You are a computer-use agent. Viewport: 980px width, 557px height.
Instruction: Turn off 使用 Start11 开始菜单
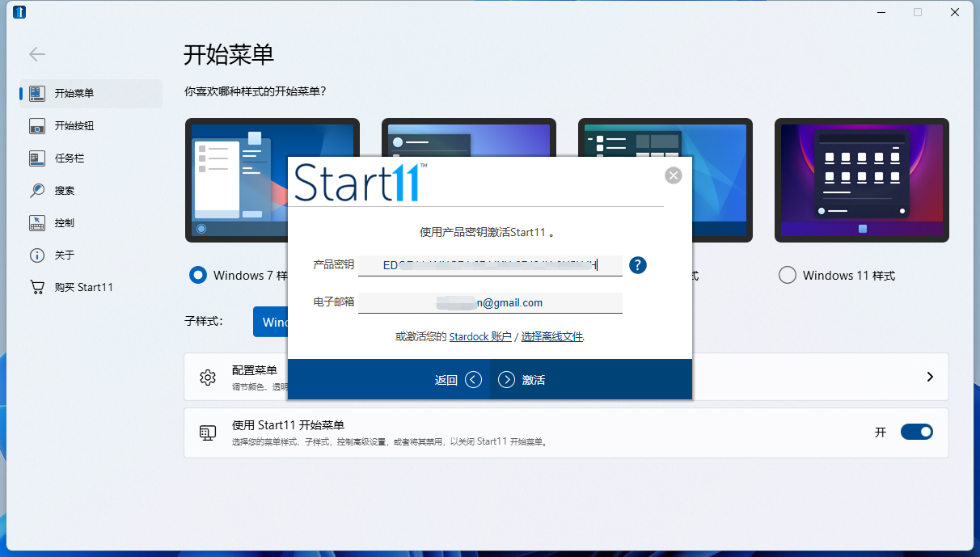coord(916,431)
